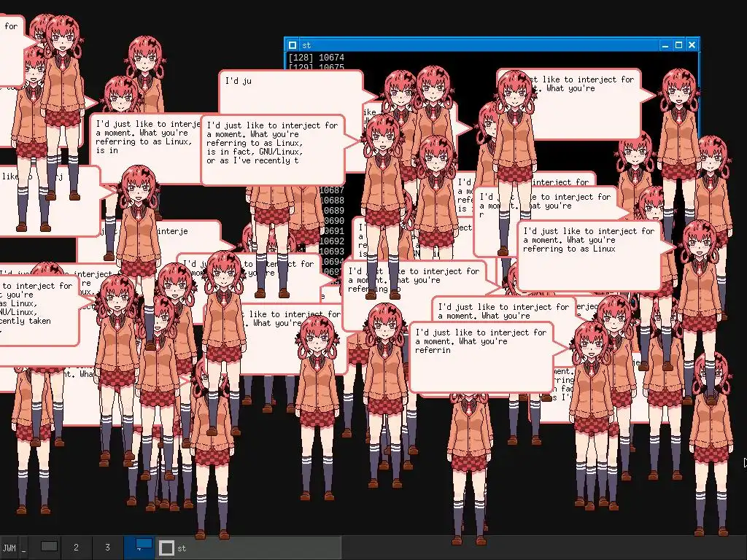Open the st window menu icon
Viewport: 747px width, 560px height.
pyautogui.click(x=293, y=45)
